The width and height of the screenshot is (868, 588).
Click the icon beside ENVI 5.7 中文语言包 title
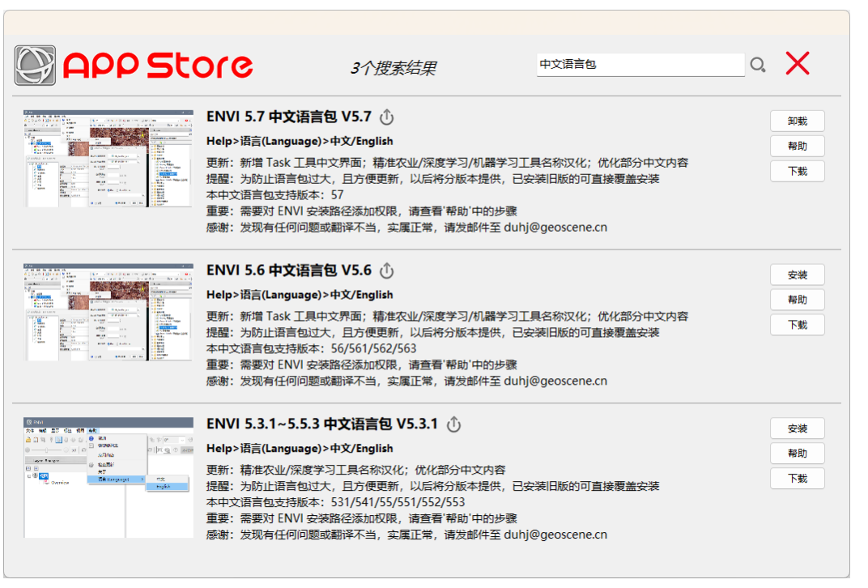pos(387,117)
